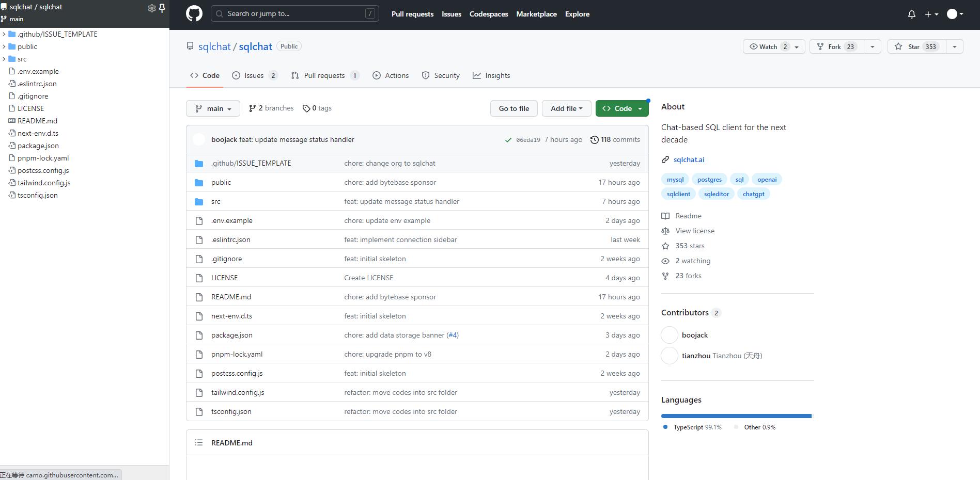
Task: Switch to the Issues tab
Action: point(255,75)
